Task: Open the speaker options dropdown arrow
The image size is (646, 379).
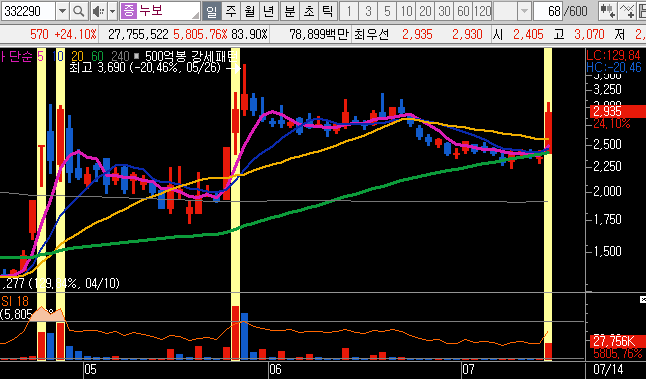Action: [112, 11]
